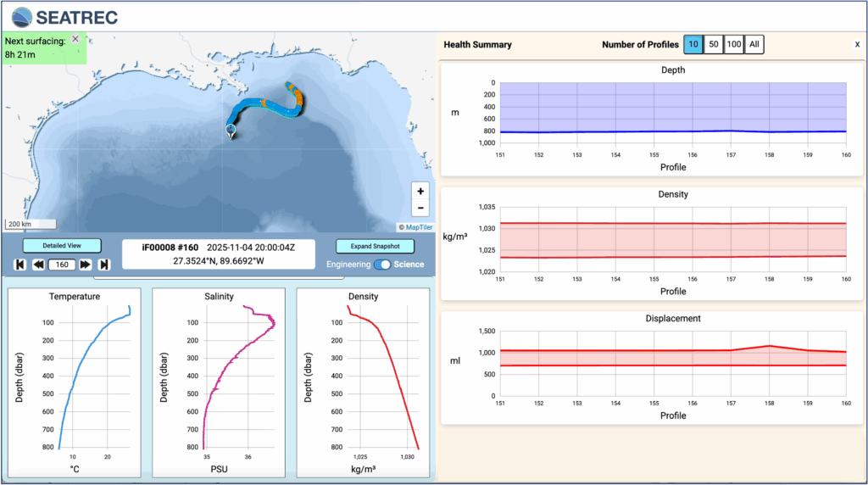
Task: Show All profiles in Health Summary
Action: 754,45
